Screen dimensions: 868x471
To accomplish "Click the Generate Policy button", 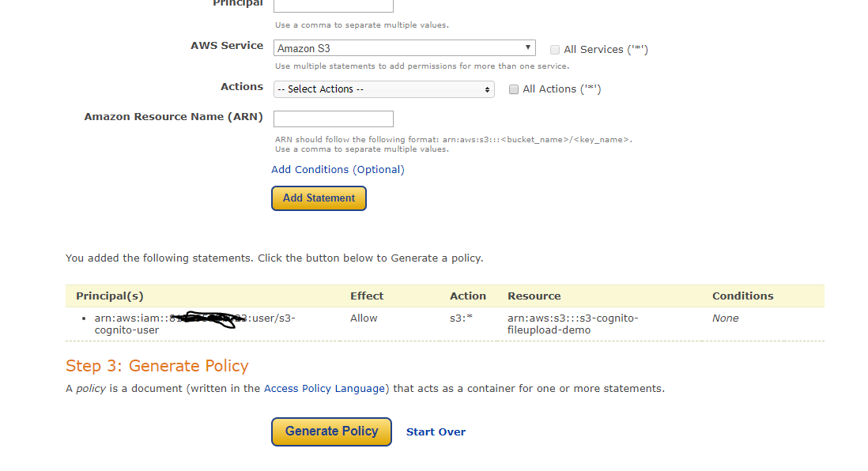I will [331, 431].
